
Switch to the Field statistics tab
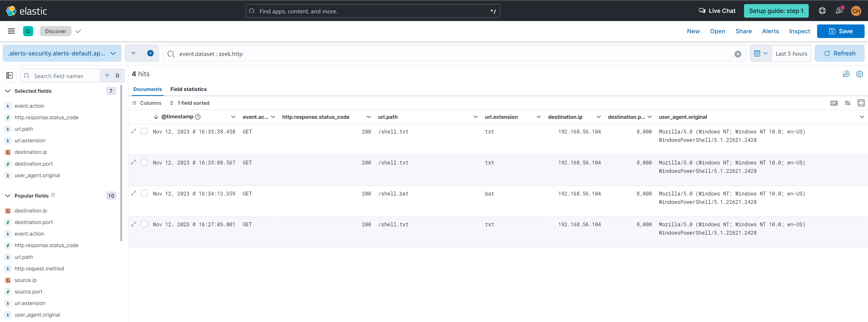pos(188,89)
